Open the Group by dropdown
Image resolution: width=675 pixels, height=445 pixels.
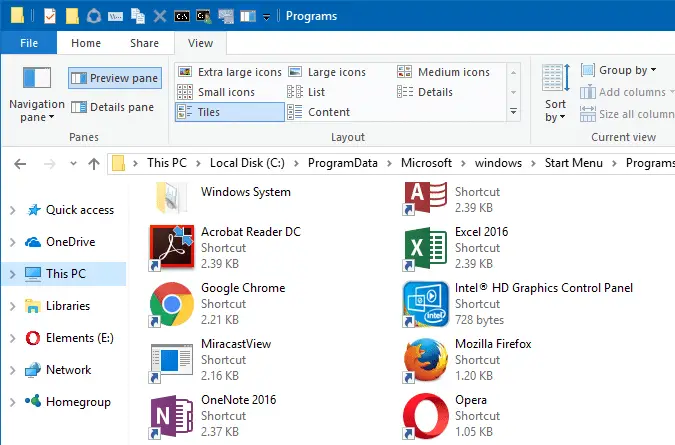(x=619, y=70)
